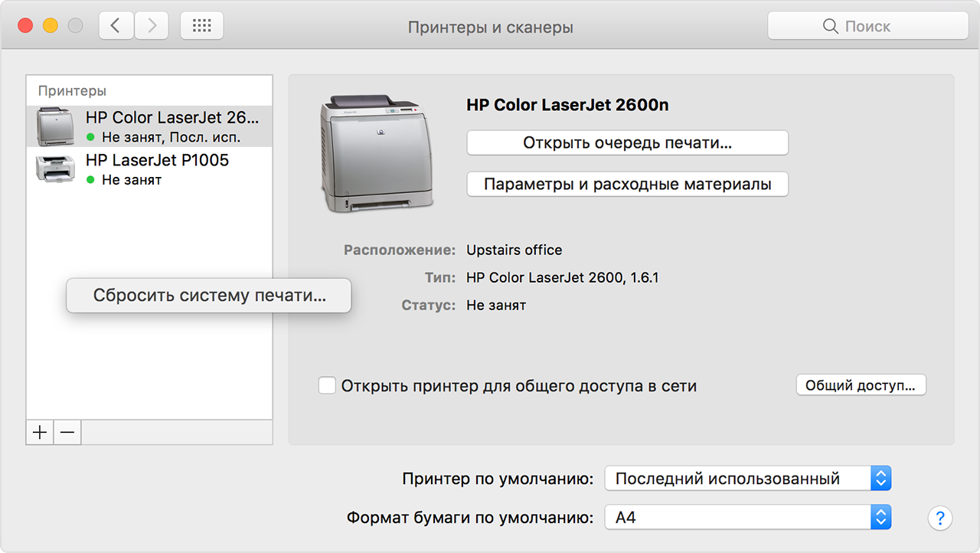
Task: Click 'Параметры и расходные материалы' button
Action: pyautogui.click(x=627, y=185)
